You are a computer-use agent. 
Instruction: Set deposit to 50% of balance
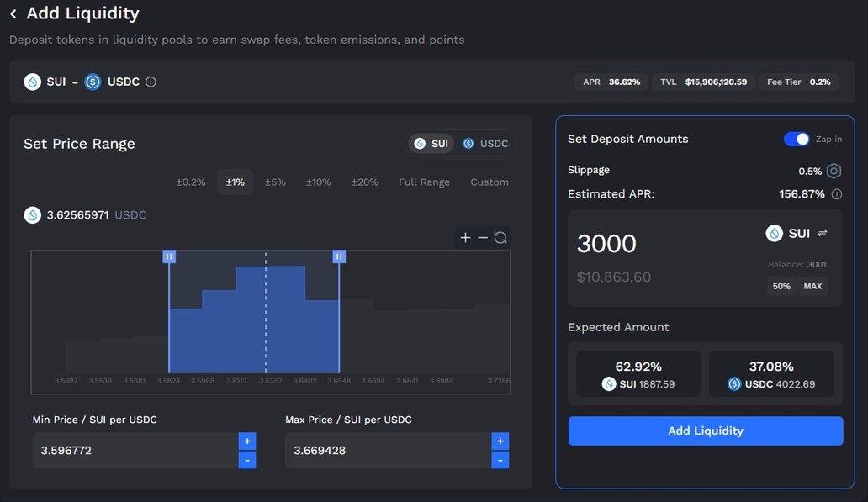pyautogui.click(x=781, y=286)
